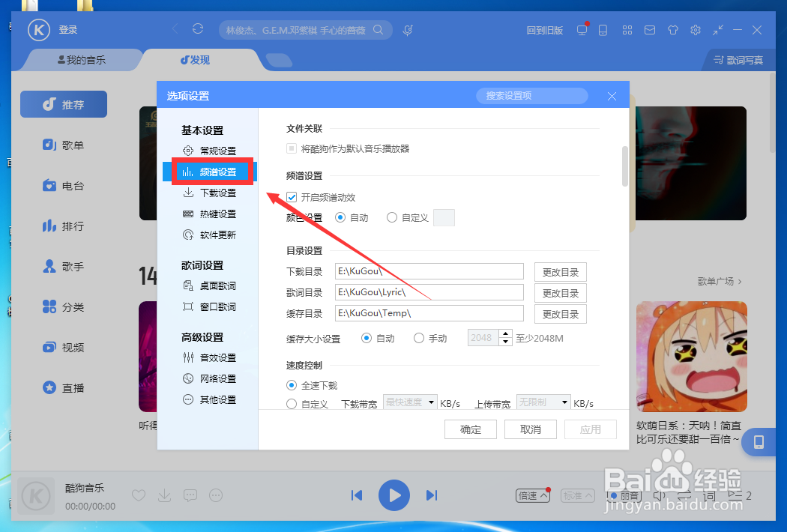Select the 手动 radio for cache size
This screenshot has width=787, height=532.
[419, 338]
